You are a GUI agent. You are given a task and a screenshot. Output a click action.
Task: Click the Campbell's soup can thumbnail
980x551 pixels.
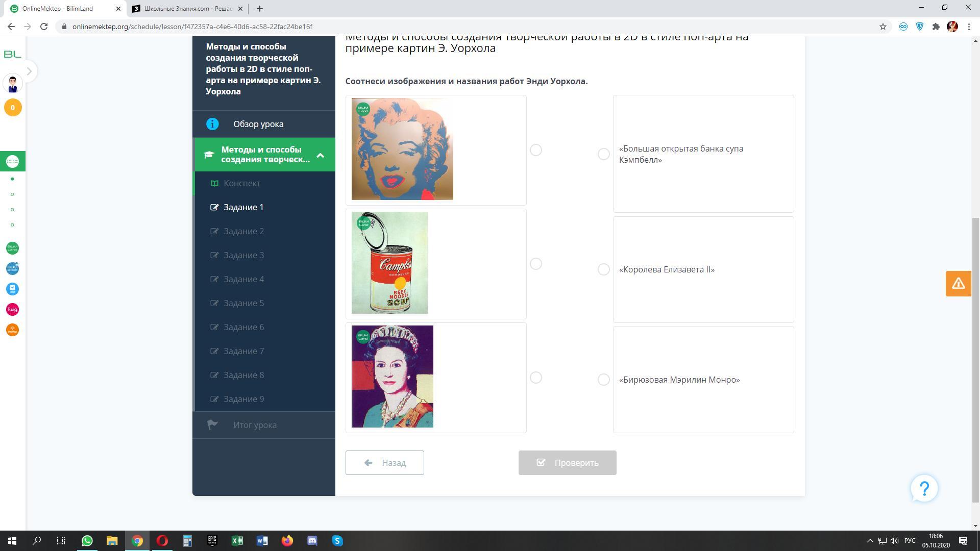click(x=389, y=263)
